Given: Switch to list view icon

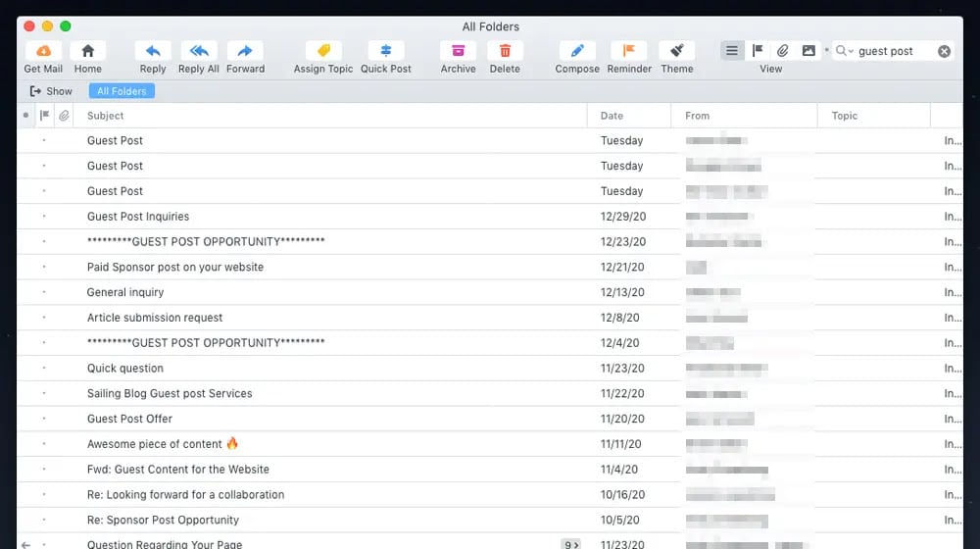Looking at the screenshot, I should click(x=732, y=51).
